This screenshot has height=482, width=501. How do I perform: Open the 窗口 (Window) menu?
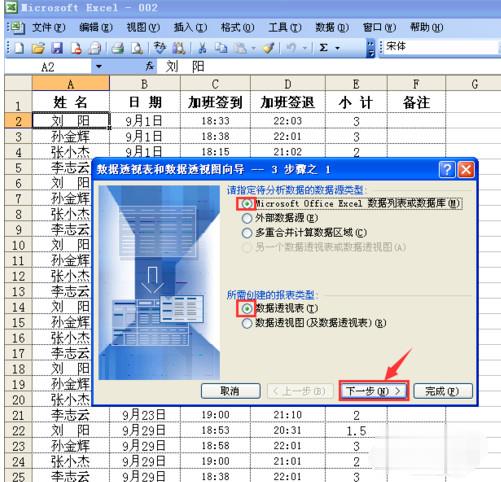pyautogui.click(x=379, y=28)
